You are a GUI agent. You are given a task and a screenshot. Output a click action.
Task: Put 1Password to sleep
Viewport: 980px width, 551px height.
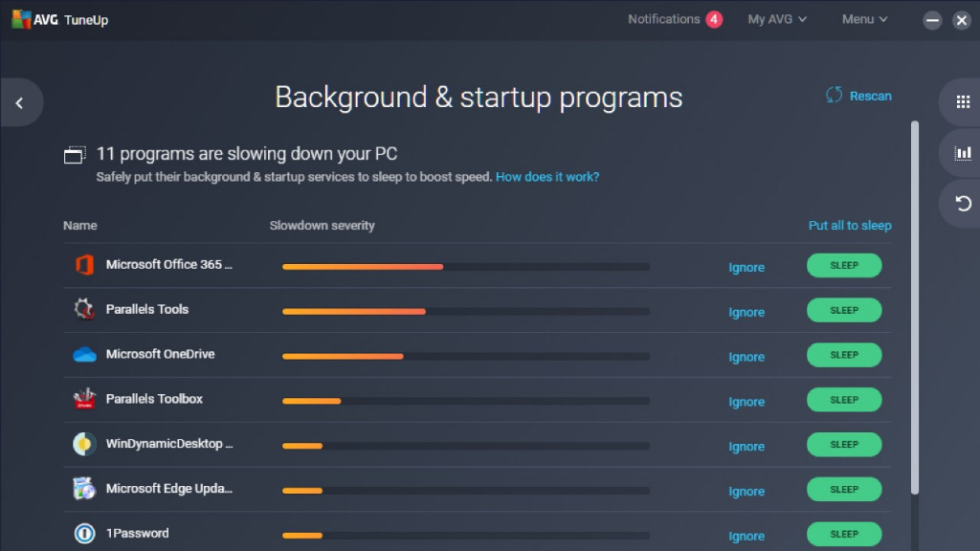click(x=843, y=534)
